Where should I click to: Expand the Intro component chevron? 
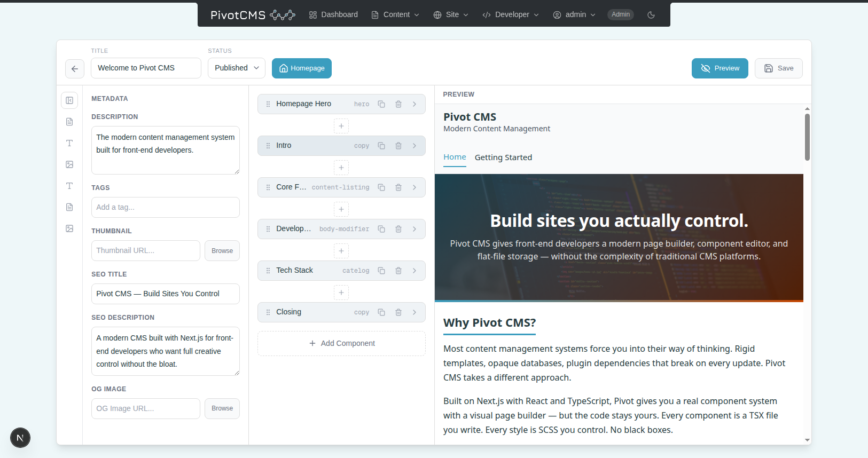click(x=415, y=146)
